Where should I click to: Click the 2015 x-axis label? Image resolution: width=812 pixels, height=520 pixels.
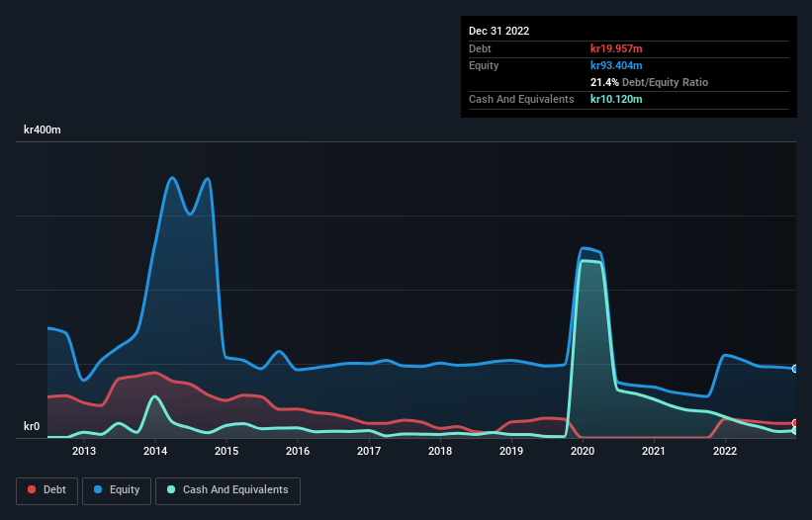226,451
